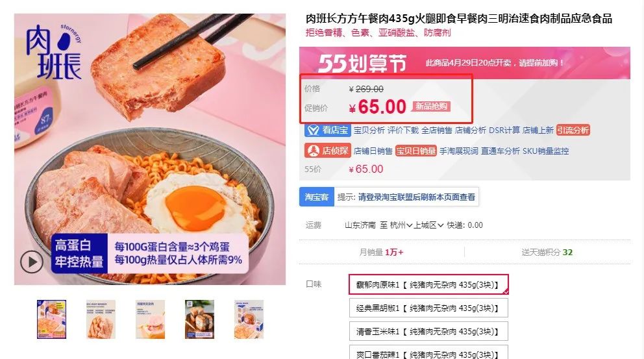Open the 宝贝分析 link
This screenshot has width=644, height=359.
tap(369, 130)
